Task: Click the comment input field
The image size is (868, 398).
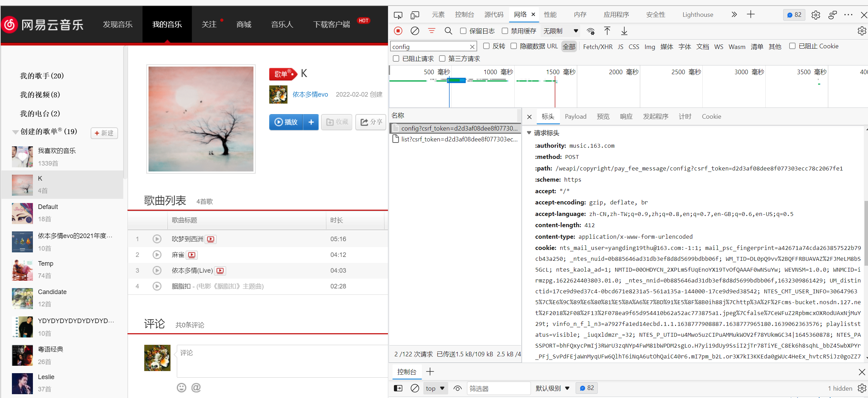Action: (280, 361)
